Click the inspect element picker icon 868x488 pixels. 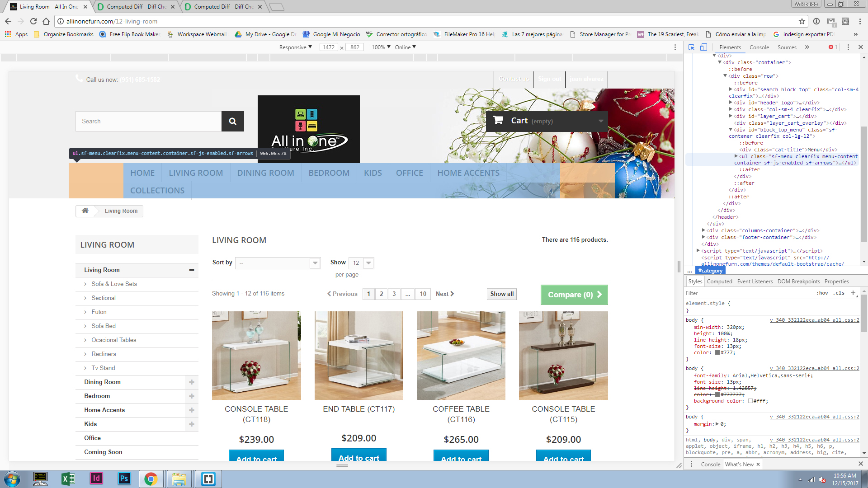691,47
